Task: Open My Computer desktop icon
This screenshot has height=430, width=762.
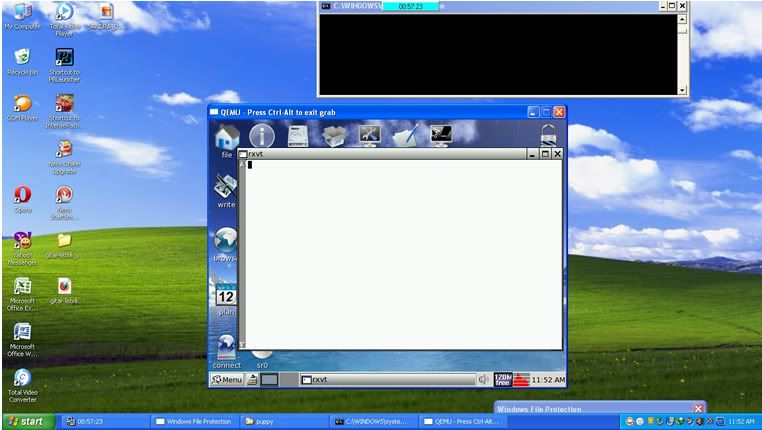Action: click(22, 17)
